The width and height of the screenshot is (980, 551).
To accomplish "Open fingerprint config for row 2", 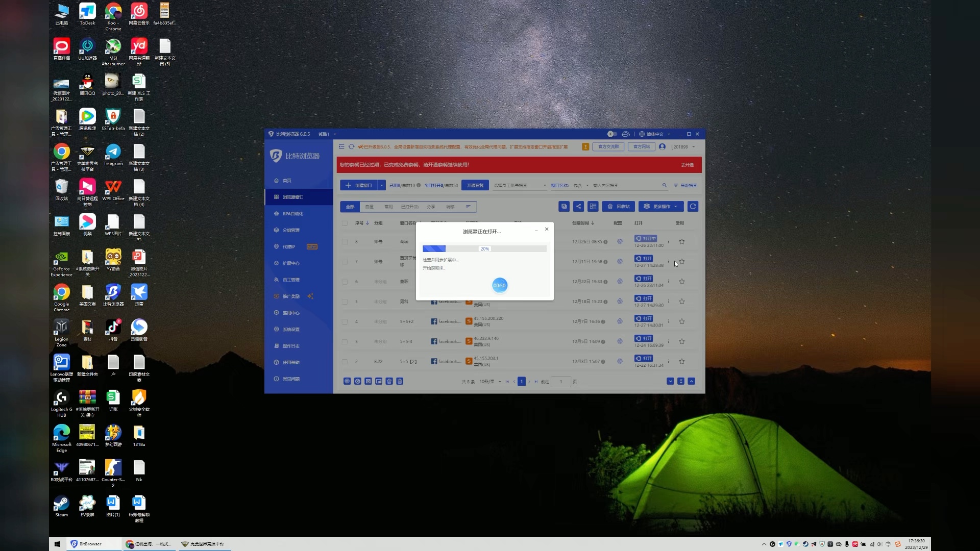I will point(620,362).
